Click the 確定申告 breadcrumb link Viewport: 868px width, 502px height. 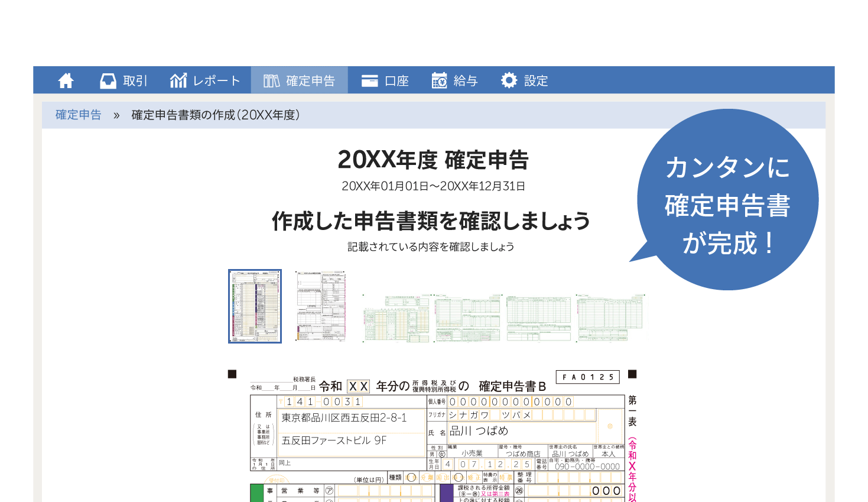pos(78,115)
